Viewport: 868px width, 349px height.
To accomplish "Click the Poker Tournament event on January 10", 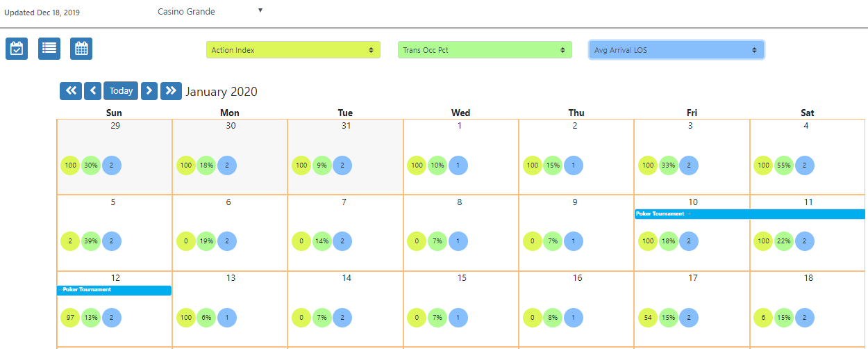I will click(x=750, y=214).
